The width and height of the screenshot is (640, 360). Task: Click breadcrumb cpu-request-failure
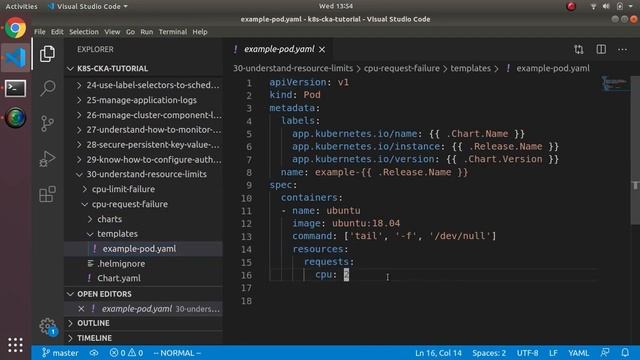[x=402, y=68]
